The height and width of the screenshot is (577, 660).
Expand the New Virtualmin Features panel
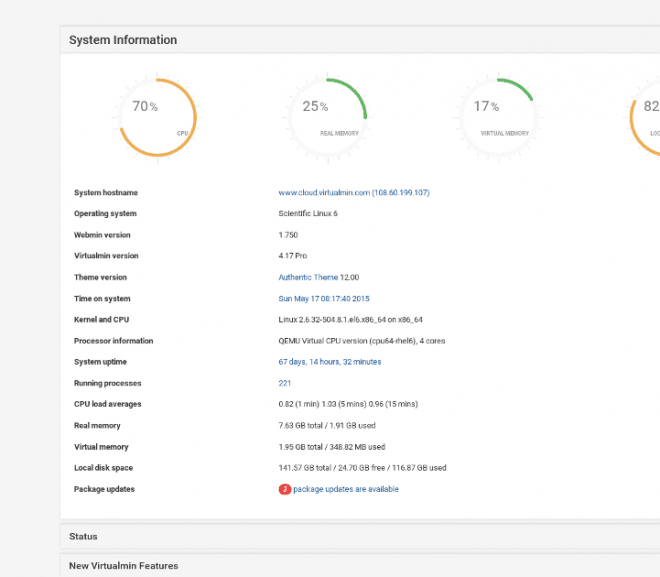tap(360, 565)
